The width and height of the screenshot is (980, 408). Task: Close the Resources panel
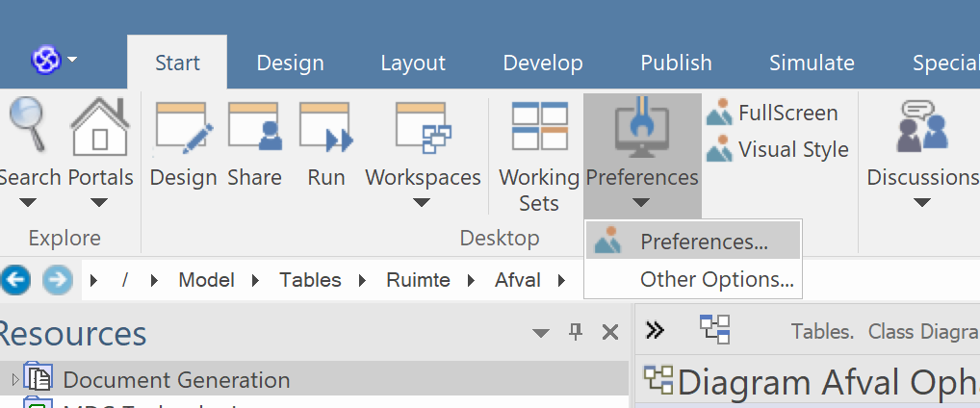click(x=609, y=332)
